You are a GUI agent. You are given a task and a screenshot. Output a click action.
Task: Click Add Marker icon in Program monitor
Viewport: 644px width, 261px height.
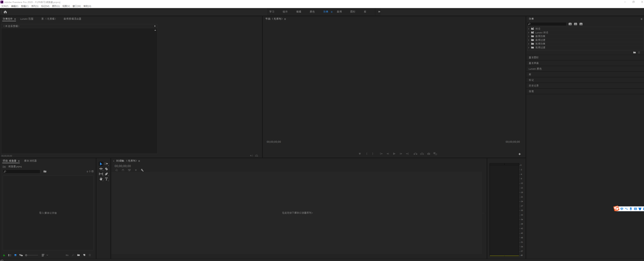click(360, 154)
